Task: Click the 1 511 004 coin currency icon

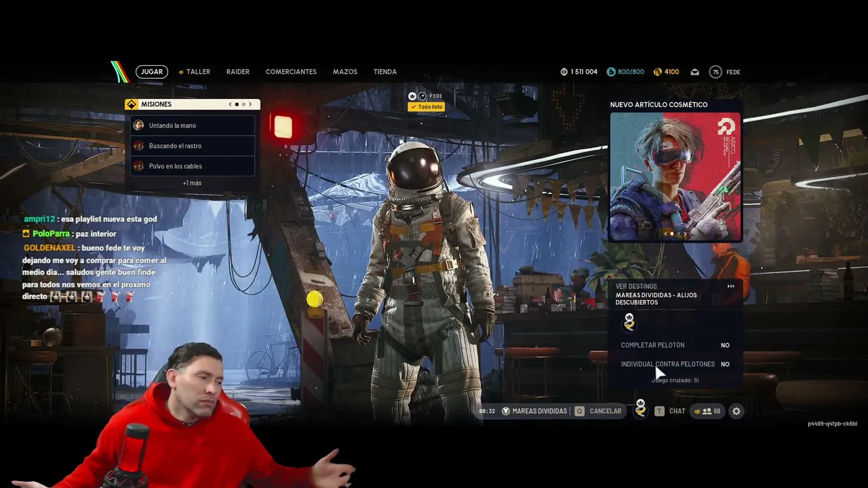Action: (x=564, y=72)
